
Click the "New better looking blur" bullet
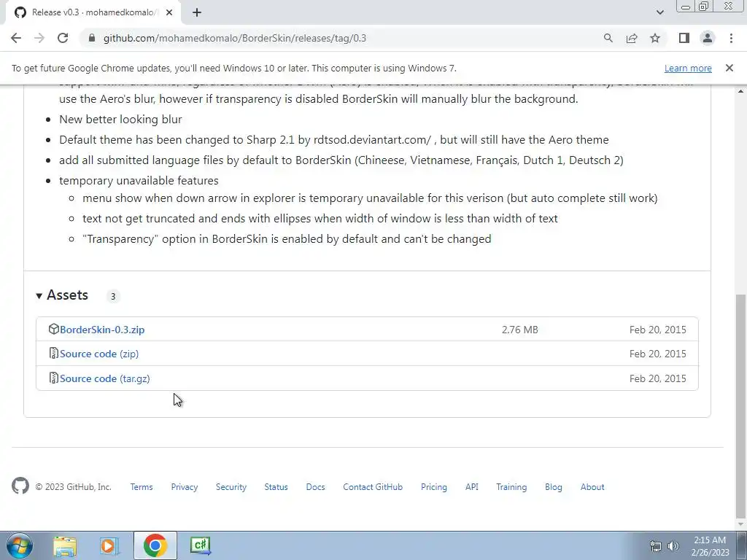tap(120, 119)
